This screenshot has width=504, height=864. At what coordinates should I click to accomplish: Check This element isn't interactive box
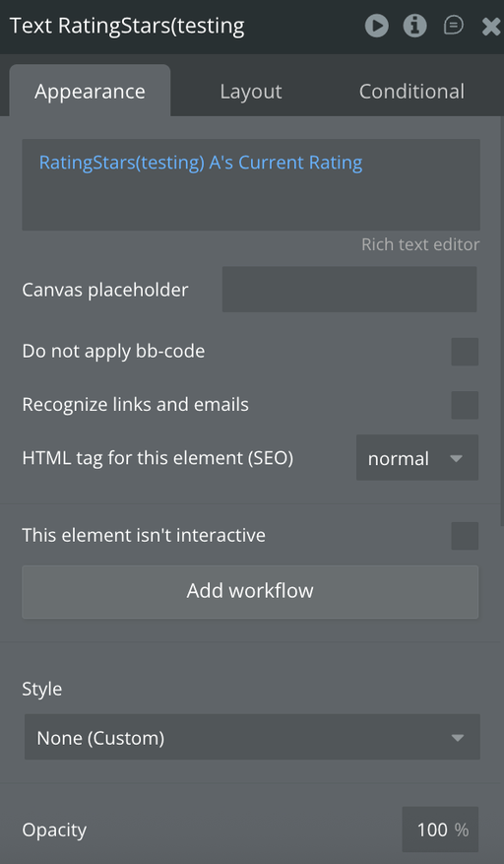465,536
